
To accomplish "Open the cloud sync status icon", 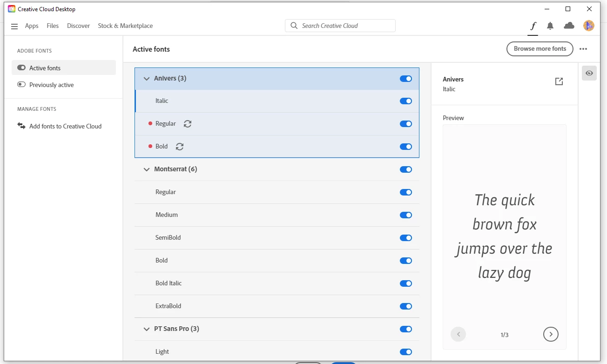I will tap(569, 26).
